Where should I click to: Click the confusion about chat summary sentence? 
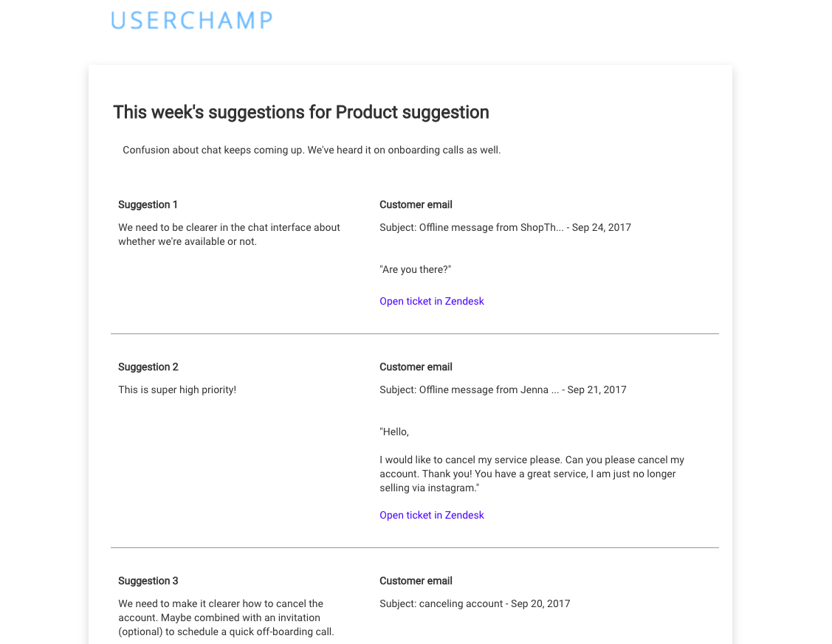(x=312, y=150)
